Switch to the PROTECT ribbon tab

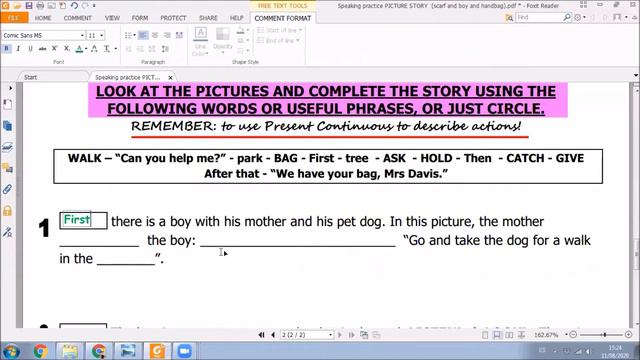173,18
